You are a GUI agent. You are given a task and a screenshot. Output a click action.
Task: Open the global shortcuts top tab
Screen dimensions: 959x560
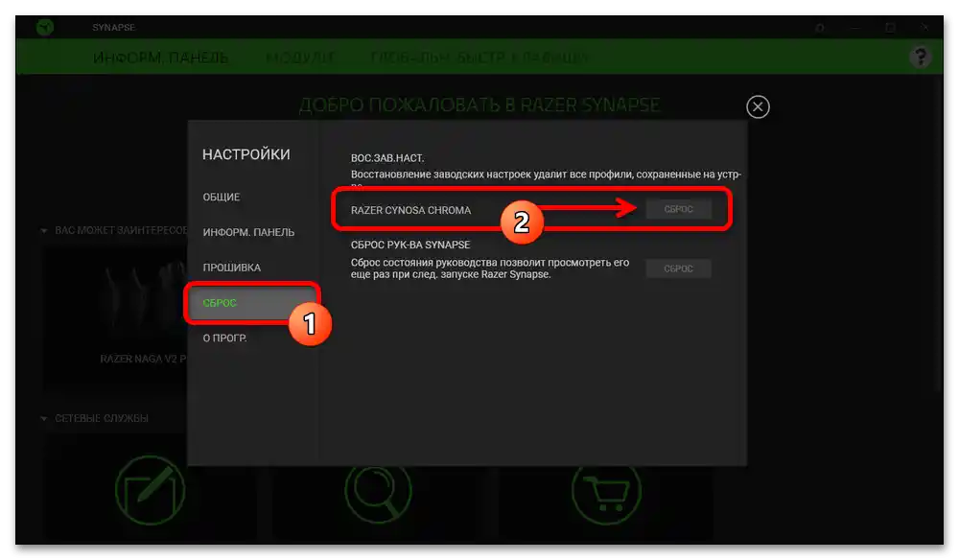479,58
